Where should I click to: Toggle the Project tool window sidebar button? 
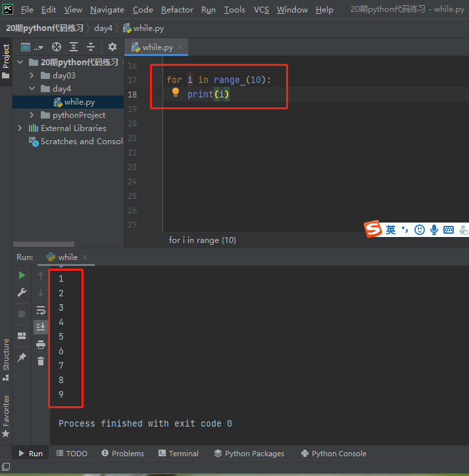coord(6,62)
